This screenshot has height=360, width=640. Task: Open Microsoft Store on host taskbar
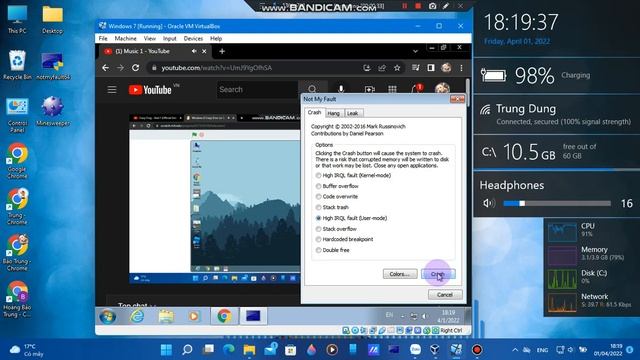click(x=291, y=350)
